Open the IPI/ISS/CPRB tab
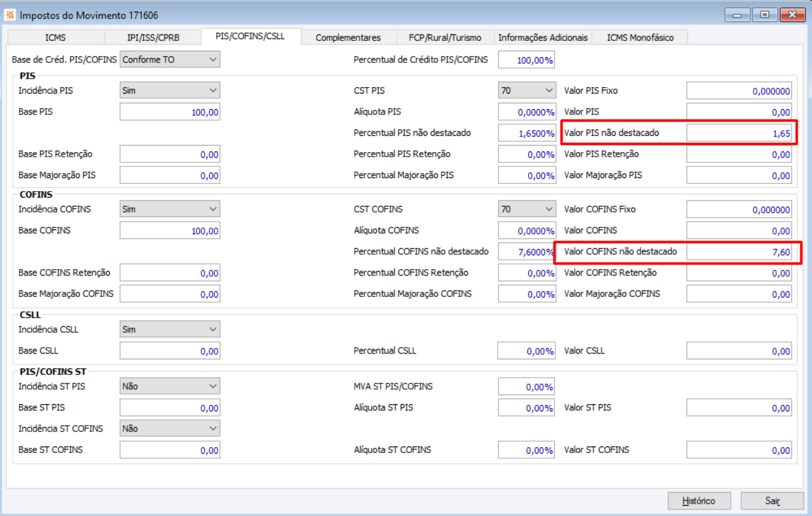 [153, 38]
